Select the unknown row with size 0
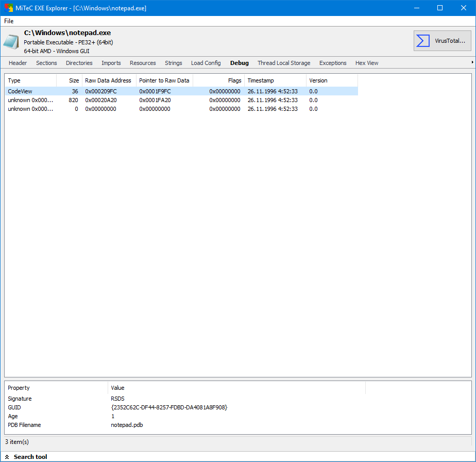 click(181, 109)
